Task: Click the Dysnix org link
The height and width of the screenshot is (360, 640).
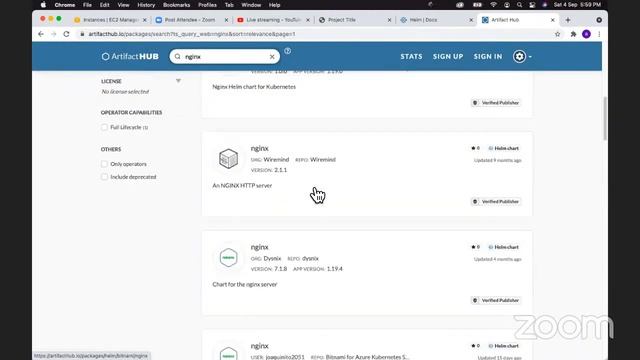Action: pyautogui.click(x=272, y=258)
